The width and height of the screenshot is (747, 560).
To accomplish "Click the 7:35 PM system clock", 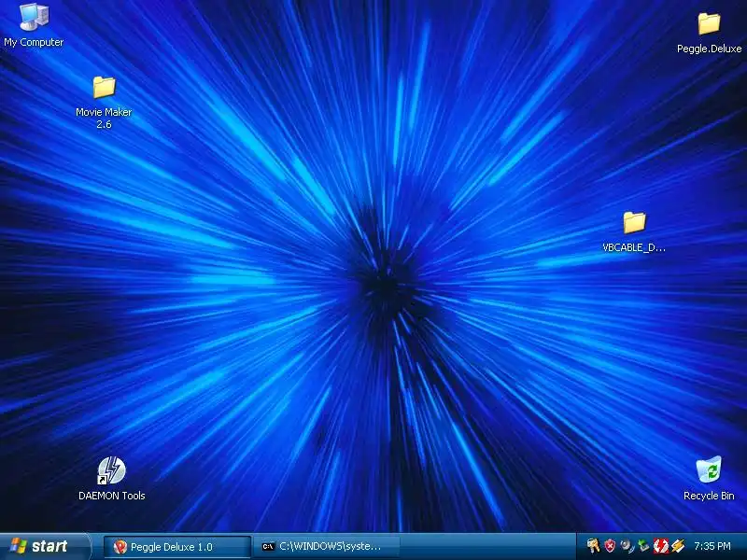I will coord(712,546).
